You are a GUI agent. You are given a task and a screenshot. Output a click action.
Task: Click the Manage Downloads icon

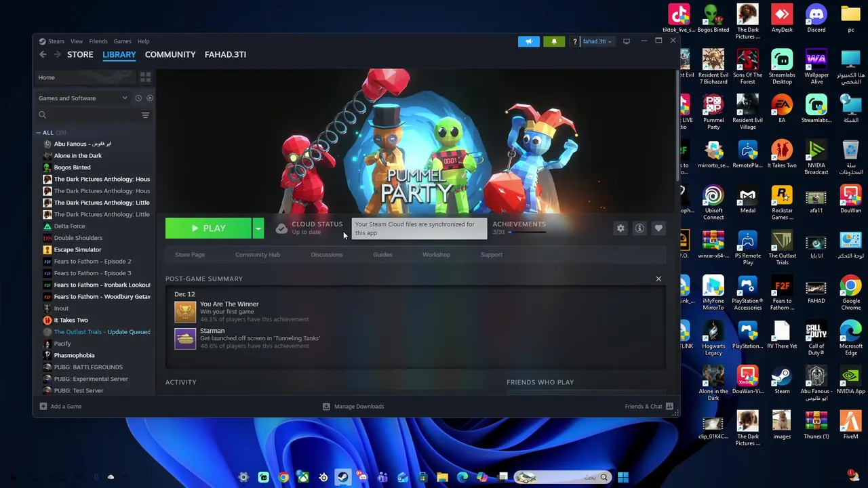326,407
